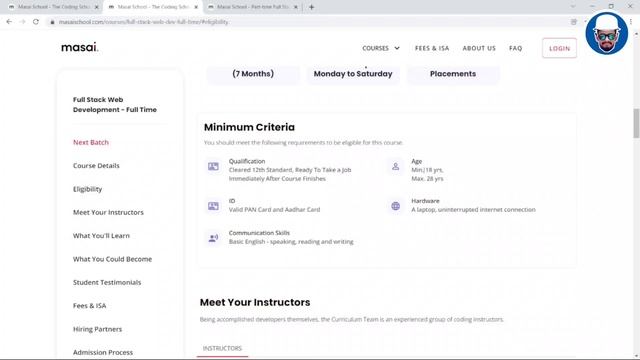Close the Part-time Full Stack tab
Screen dimensions: 640x360
pyautogui.click(x=296, y=7)
